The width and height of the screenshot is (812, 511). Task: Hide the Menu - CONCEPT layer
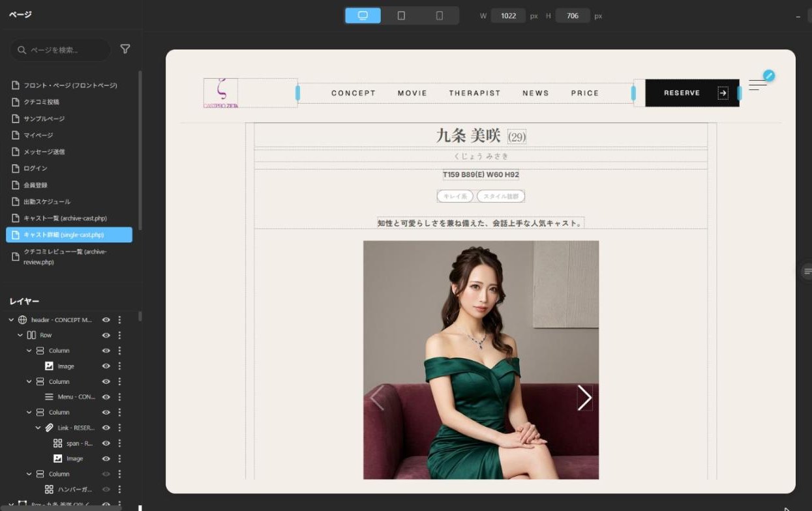[x=106, y=397]
